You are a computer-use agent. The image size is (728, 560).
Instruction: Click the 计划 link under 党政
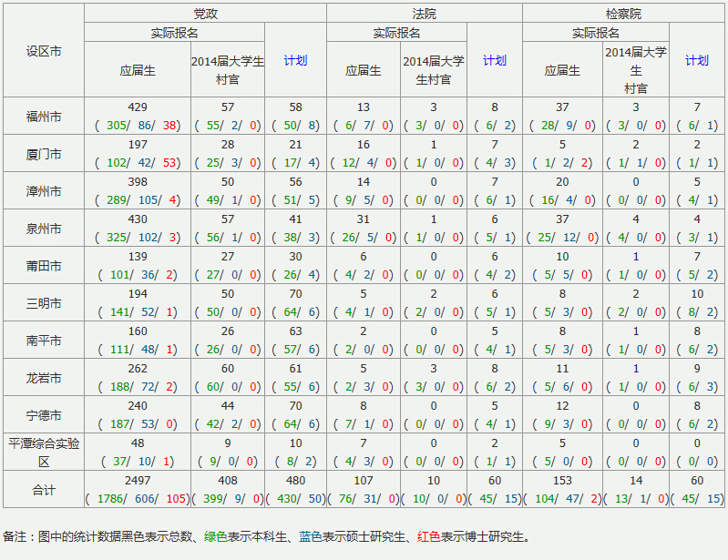(x=295, y=60)
